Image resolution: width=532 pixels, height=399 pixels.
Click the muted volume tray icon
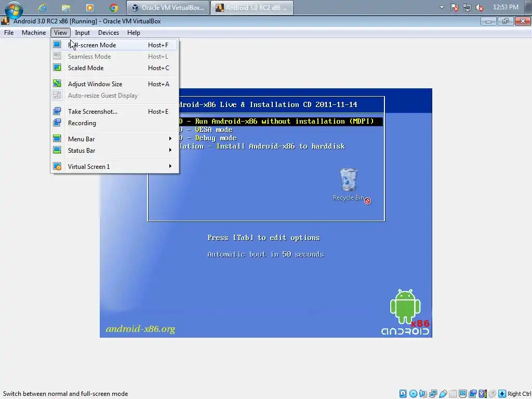point(480,7)
